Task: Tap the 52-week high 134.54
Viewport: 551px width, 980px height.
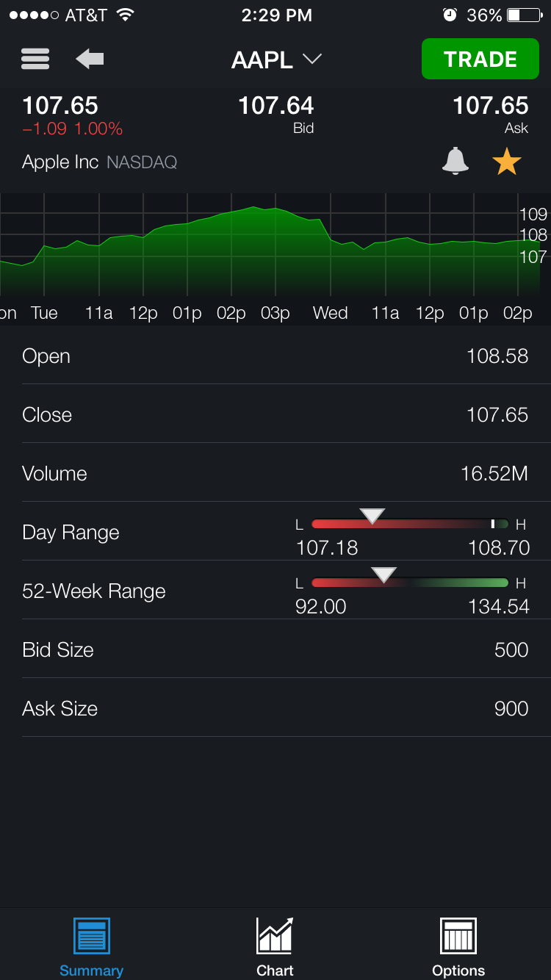Action: pos(499,607)
